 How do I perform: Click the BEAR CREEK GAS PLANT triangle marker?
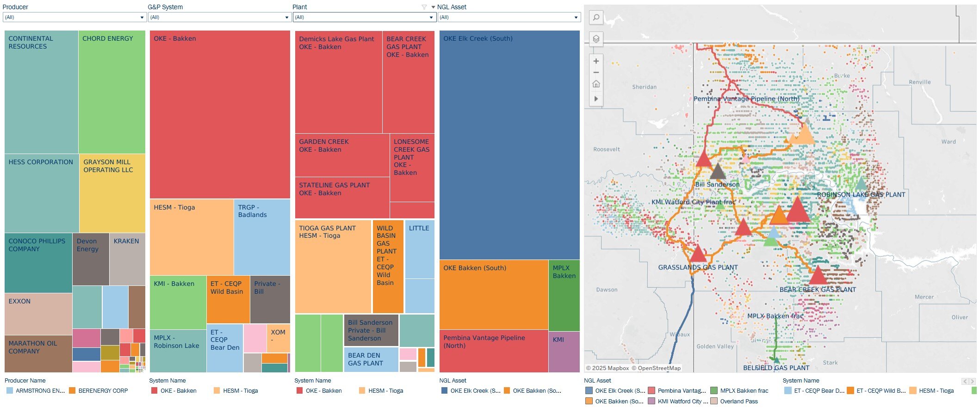818,275
